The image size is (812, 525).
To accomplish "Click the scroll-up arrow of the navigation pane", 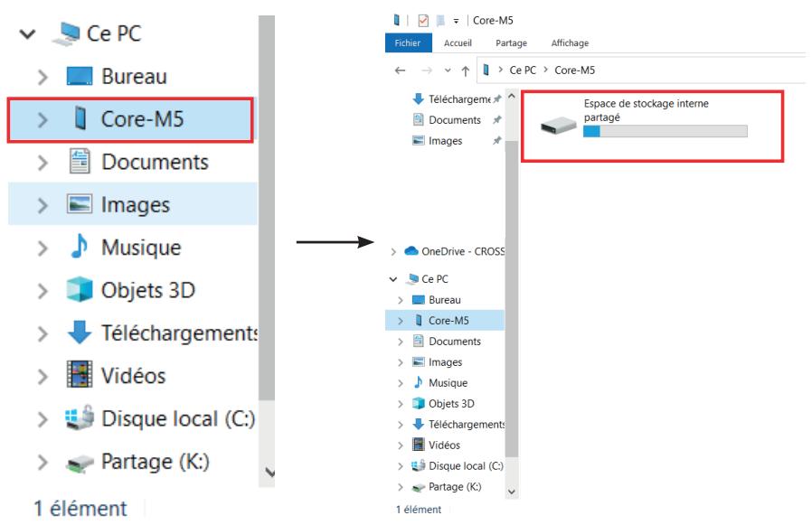I will pyautogui.click(x=512, y=97).
